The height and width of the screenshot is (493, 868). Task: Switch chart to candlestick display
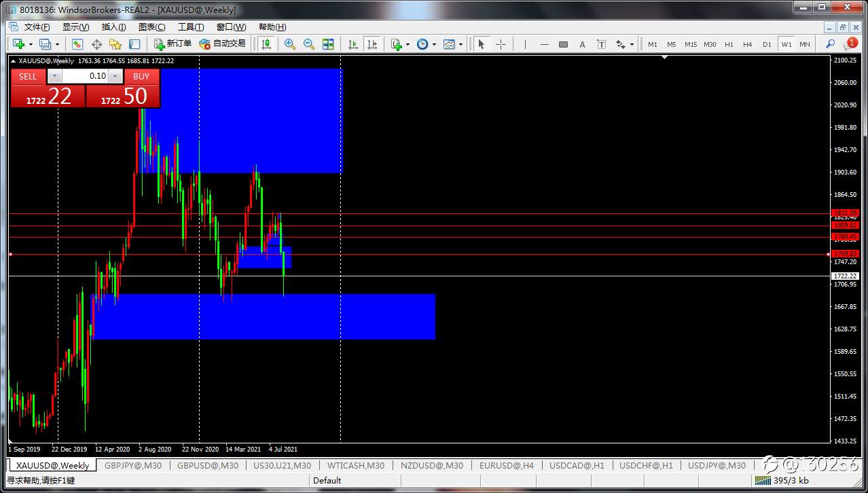click(x=266, y=44)
